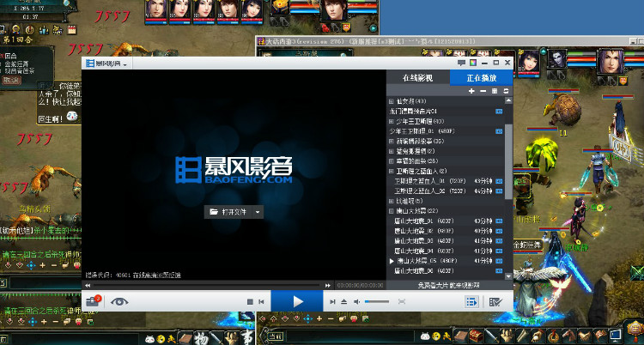Screen dimensions: 644x345
Task: Toggle the playlist loop mode icon
Action: click(506, 91)
